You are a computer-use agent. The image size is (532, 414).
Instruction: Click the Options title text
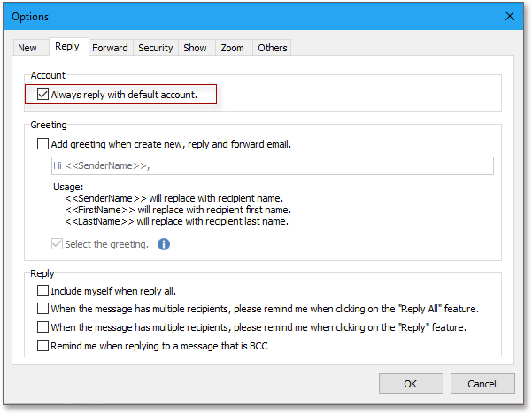point(30,17)
